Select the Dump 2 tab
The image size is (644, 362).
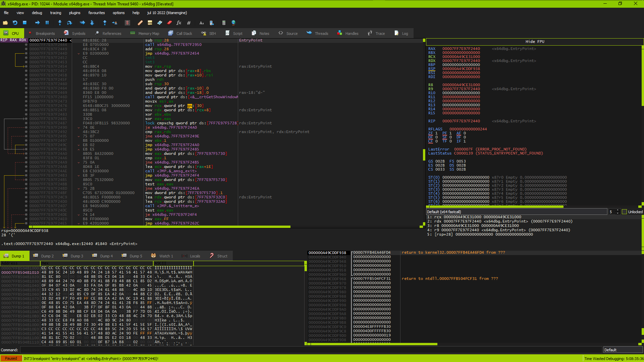(46, 255)
